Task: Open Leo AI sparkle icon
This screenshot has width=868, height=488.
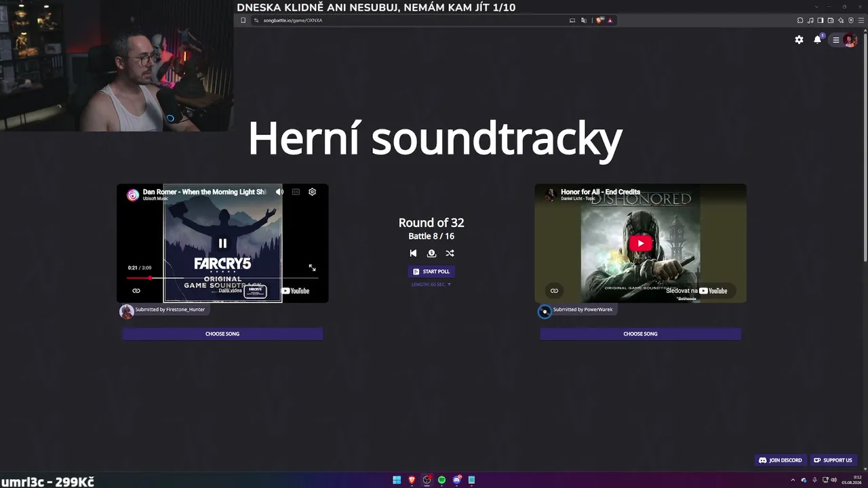Action: point(841,20)
